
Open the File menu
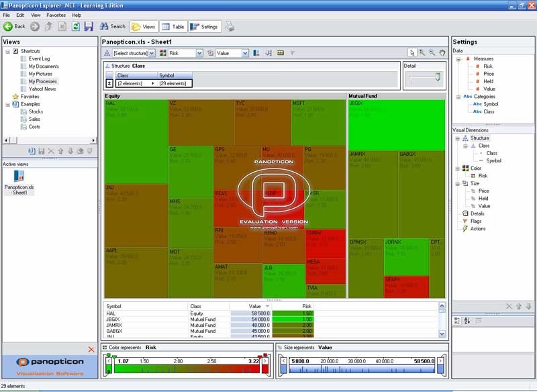(x=7, y=15)
